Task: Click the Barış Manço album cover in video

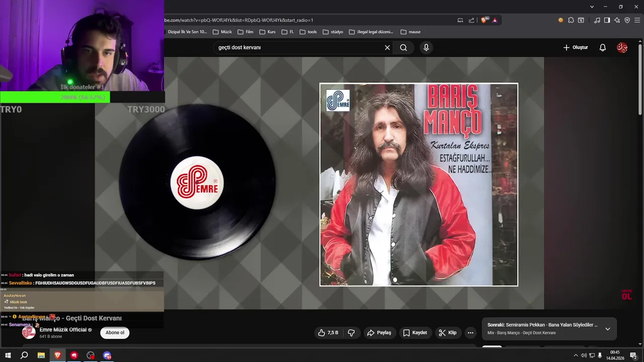Action: tap(419, 185)
